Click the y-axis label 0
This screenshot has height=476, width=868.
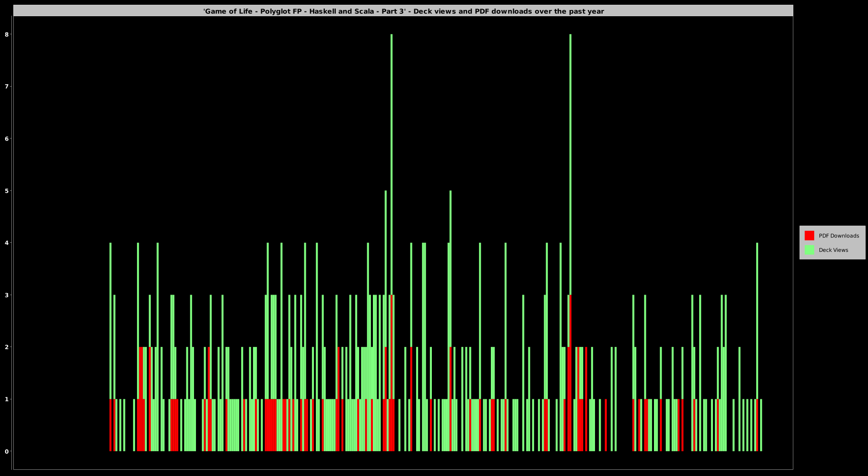[7, 451]
